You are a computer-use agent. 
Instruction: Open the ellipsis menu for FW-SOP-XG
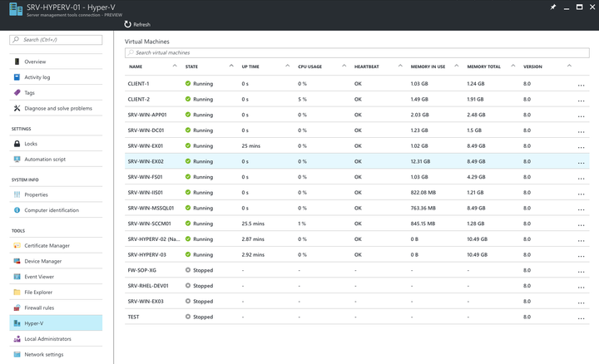coord(581,272)
